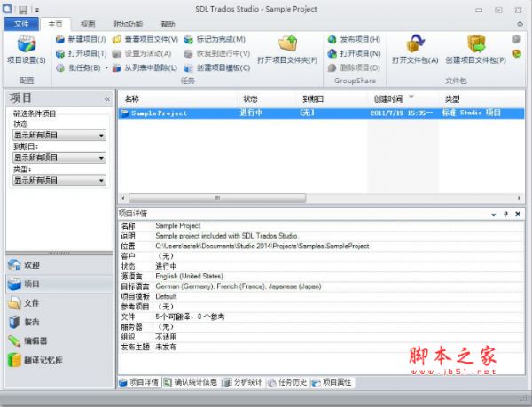
Task: Click Revert to In Progress (恢复到进行中)
Action: point(217,53)
